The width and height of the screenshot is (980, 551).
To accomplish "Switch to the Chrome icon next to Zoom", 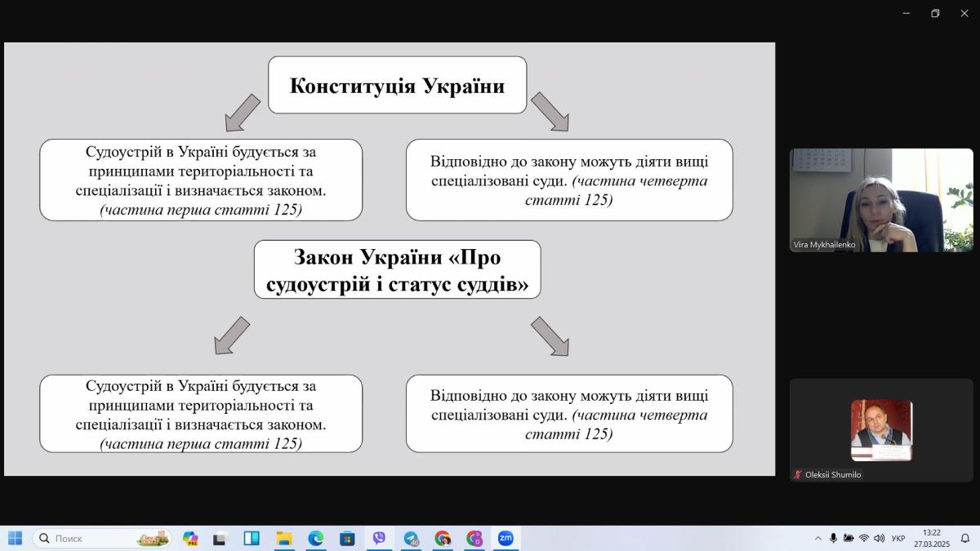I will click(474, 538).
